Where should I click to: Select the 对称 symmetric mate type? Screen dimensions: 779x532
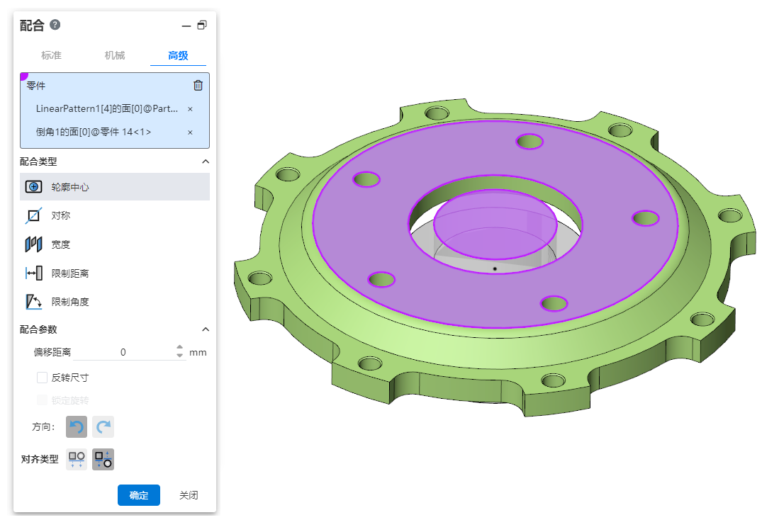[x=60, y=215]
